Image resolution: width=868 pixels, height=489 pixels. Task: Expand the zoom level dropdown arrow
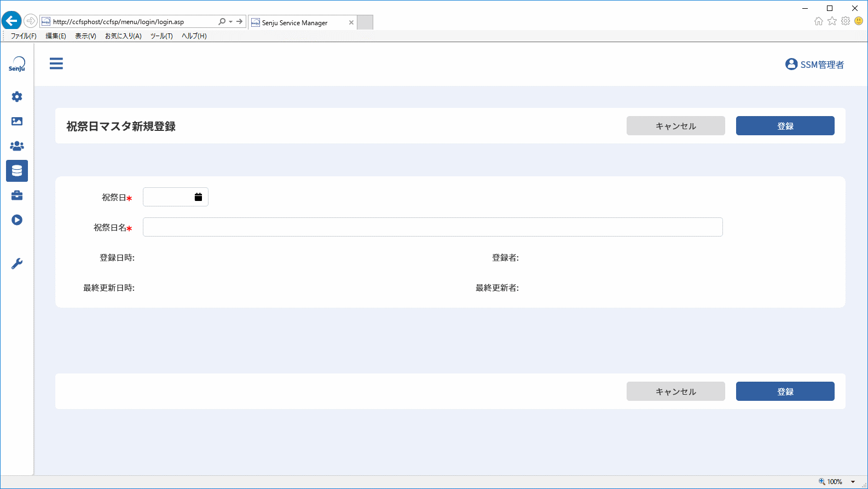tap(853, 482)
